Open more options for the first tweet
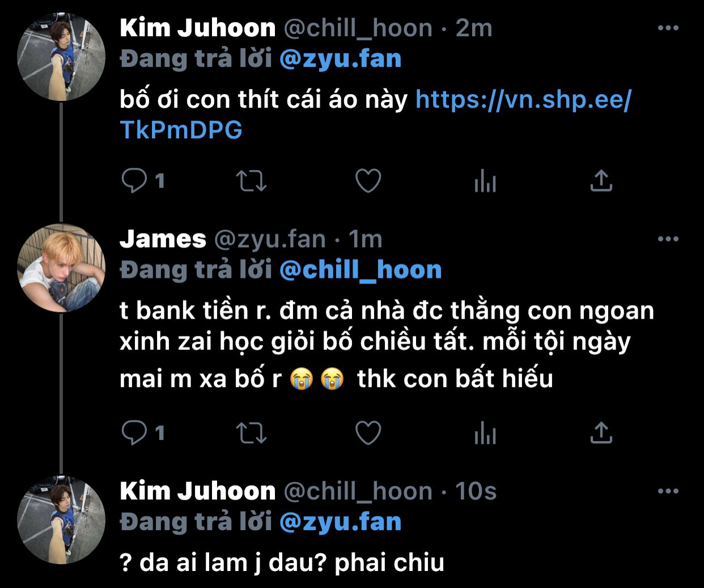The image size is (704, 588). pyautogui.click(x=668, y=28)
